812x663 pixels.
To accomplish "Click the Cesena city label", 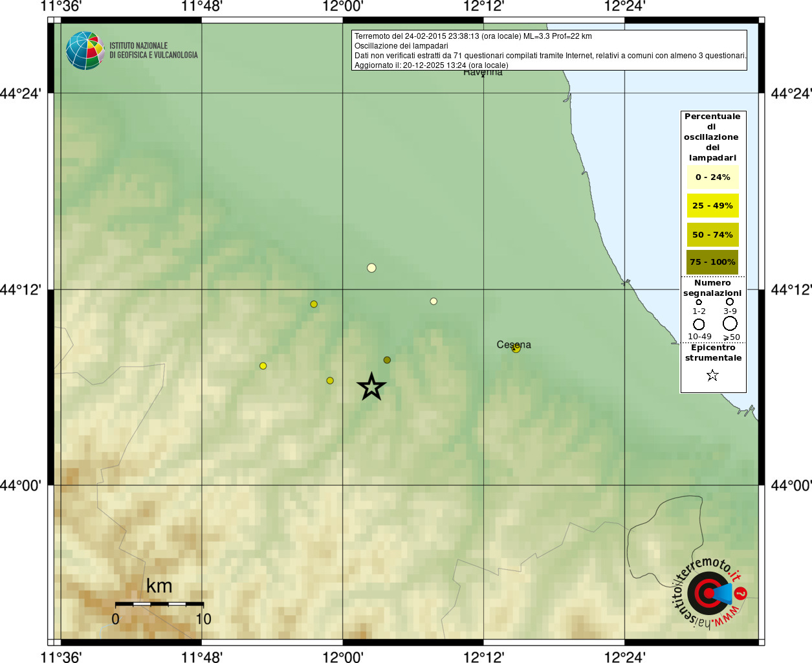I will (514, 344).
